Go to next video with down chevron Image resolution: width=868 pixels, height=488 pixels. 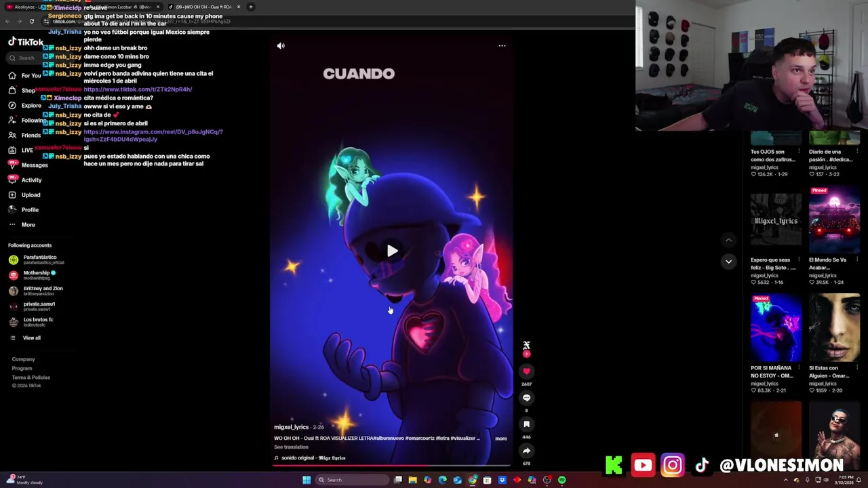[728, 261]
